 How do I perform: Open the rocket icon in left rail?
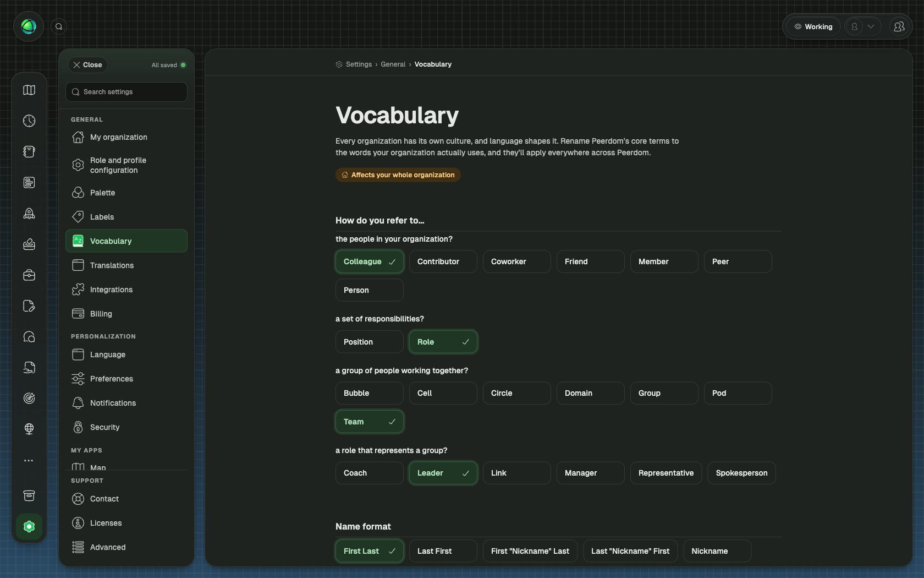coord(29,213)
